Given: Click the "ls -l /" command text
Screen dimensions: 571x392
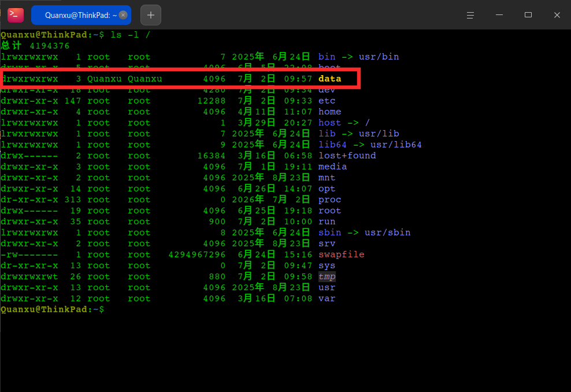Looking at the screenshot, I should pyautogui.click(x=131, y=35).
